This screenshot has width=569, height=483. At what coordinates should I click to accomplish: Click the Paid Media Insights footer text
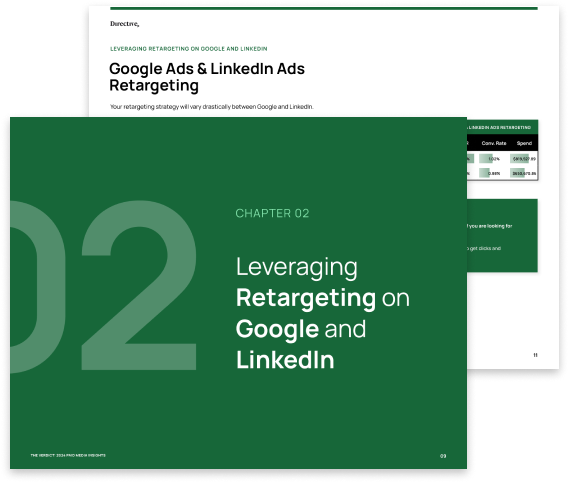(x=68, y=455)
